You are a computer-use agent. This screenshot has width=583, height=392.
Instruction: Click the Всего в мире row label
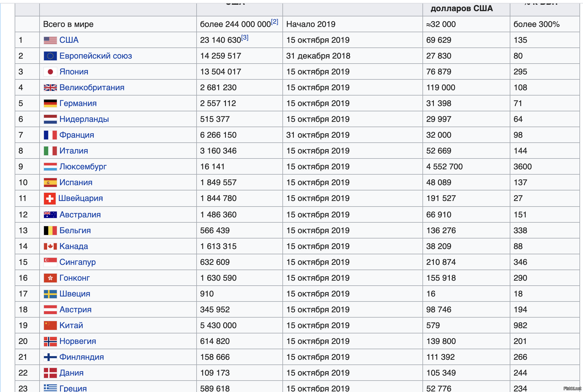point(68,24)
